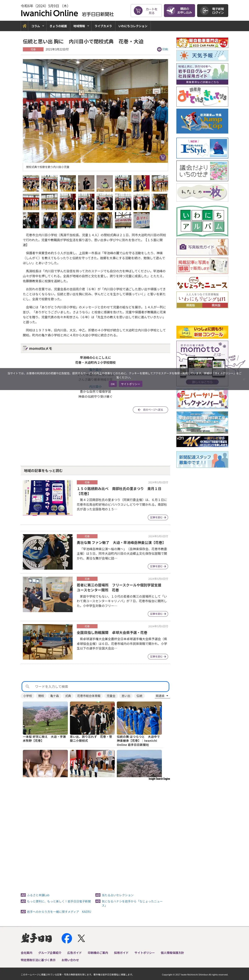The image size is (249, 980).
Task: Click the お問い合わせ footer link
Action: point(70,960)
